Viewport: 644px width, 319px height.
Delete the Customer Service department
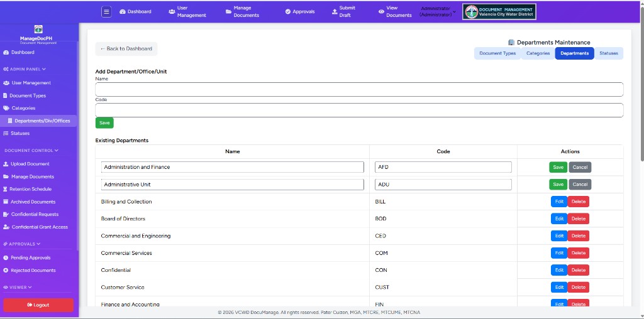pos(579,288)
